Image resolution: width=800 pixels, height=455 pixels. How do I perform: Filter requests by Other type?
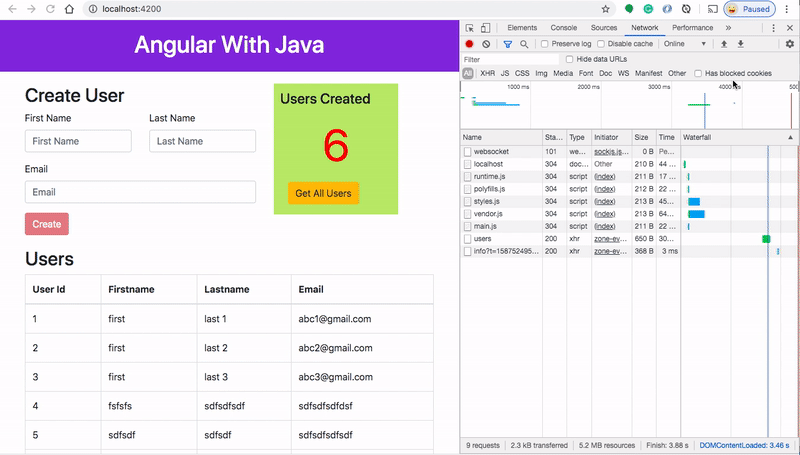pos(677,73)
